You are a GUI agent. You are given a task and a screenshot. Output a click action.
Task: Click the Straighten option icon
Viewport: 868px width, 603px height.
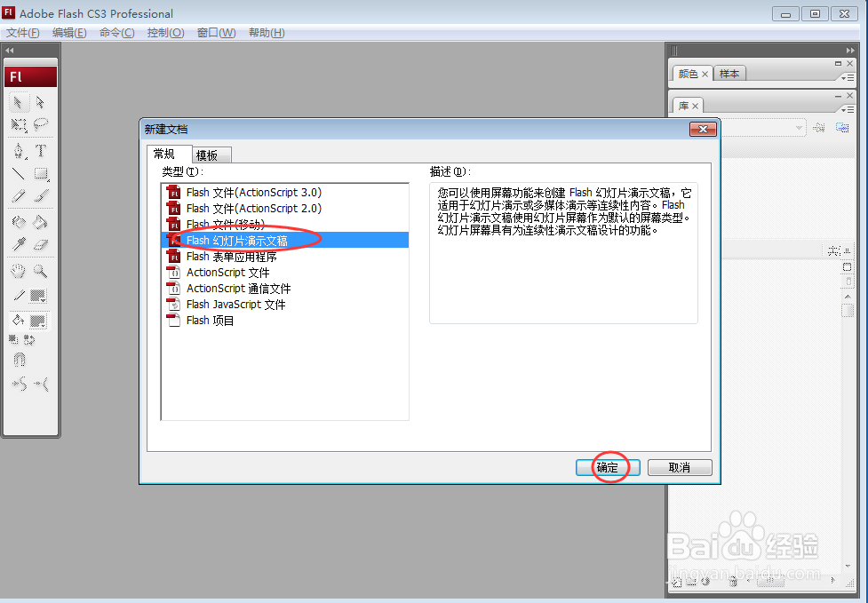[41, 384]
